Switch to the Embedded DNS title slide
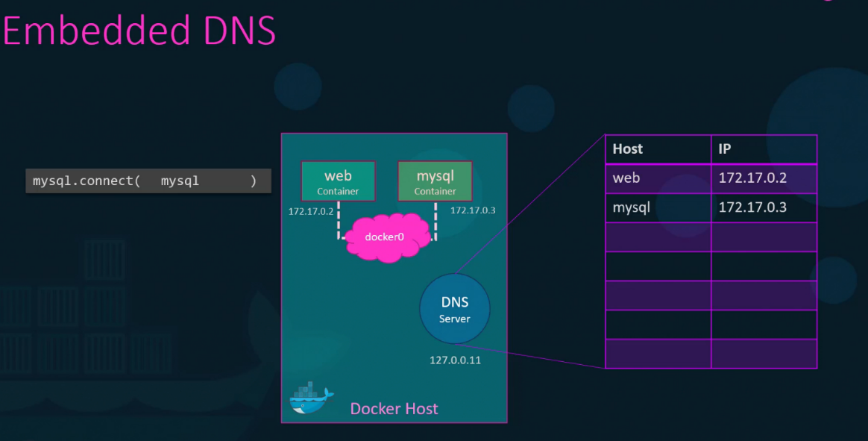Image resolution: width=868 pixels, height=441 pixels. (139, 31)
